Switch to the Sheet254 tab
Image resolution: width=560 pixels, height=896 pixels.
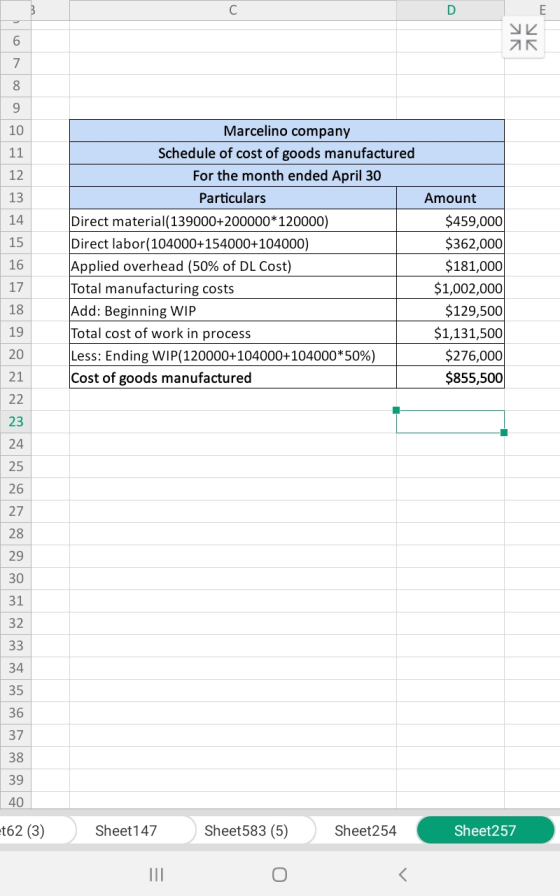click(x=365, y=830)
